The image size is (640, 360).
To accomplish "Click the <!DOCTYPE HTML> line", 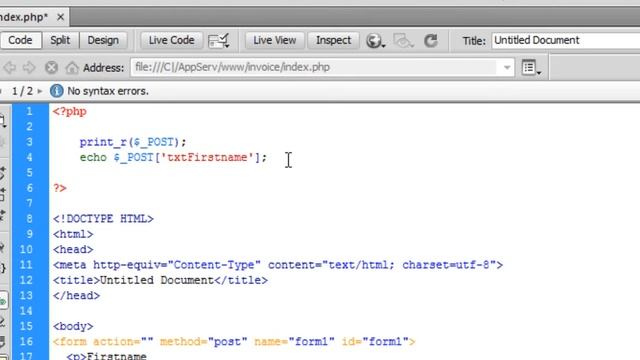I will coord(103,219).
